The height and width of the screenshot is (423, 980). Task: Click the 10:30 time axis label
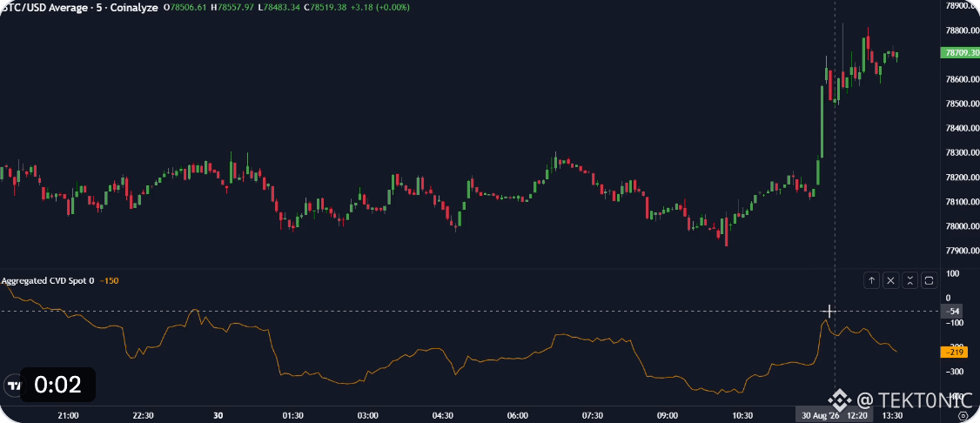click(742, 415)
